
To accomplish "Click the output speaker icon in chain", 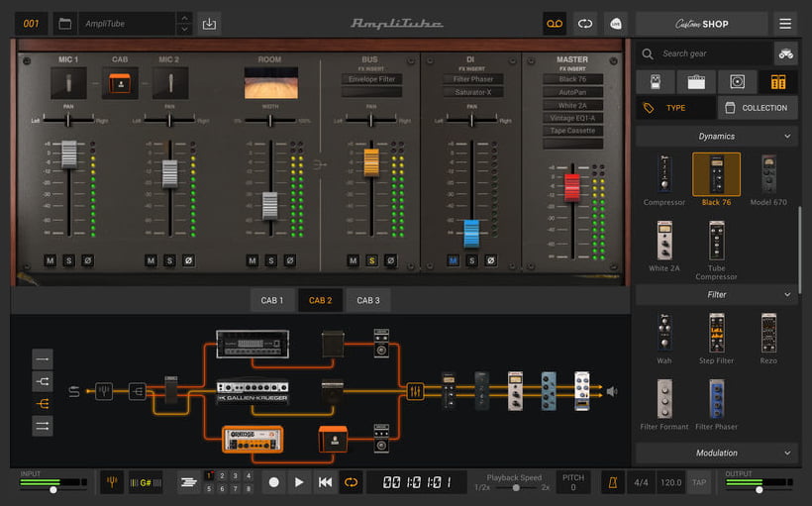I will [612, 391].
